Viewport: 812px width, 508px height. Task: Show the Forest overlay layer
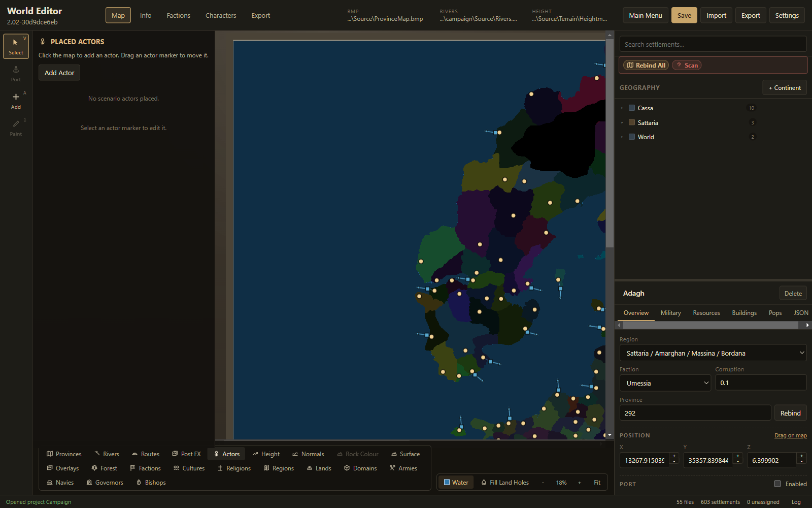coord(104,468)
